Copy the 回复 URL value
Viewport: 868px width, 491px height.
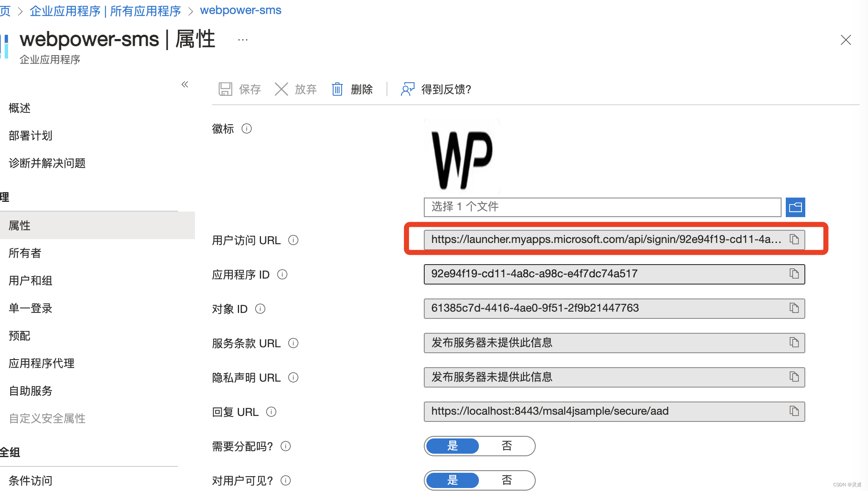coord(794,411)
